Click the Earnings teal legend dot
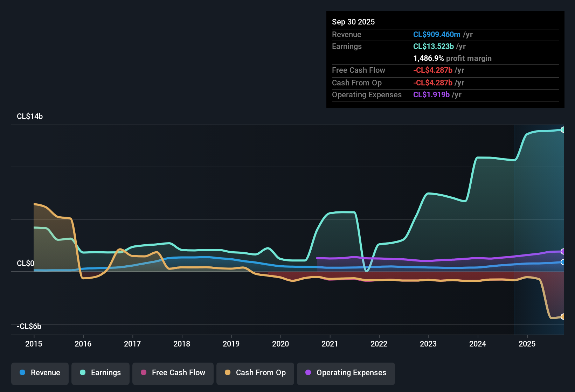The height and width of the screenshot is (392, 575). coord(83,373)
